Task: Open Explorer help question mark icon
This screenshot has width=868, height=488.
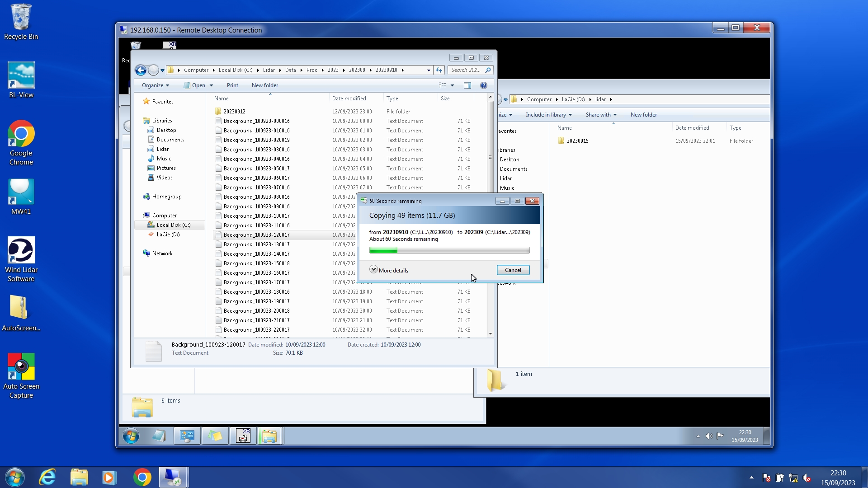Action: tap(484, 85)
